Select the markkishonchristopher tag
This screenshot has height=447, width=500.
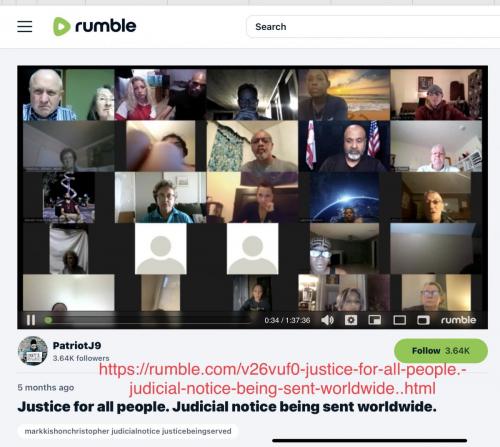67,431
